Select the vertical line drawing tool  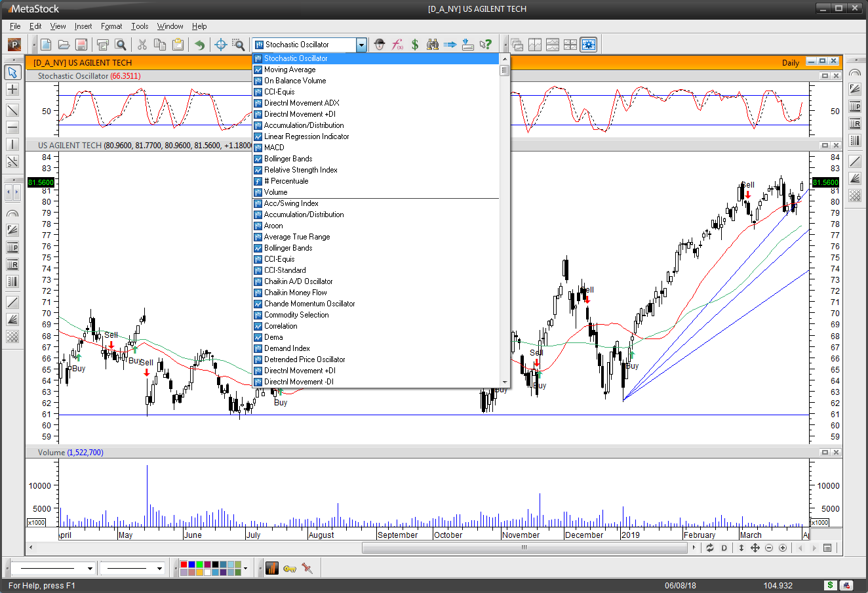pyautogui.click(x=12, y=144)
